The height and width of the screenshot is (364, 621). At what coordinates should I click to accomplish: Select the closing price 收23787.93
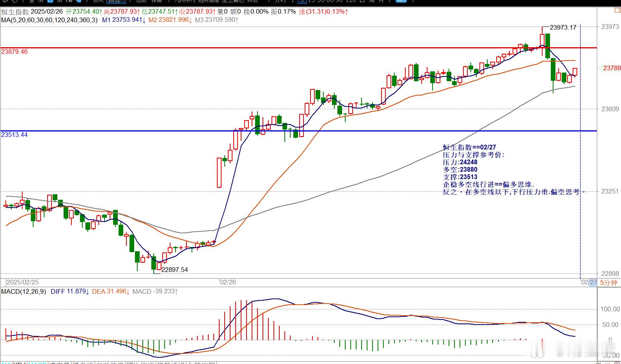click(198, 12)
